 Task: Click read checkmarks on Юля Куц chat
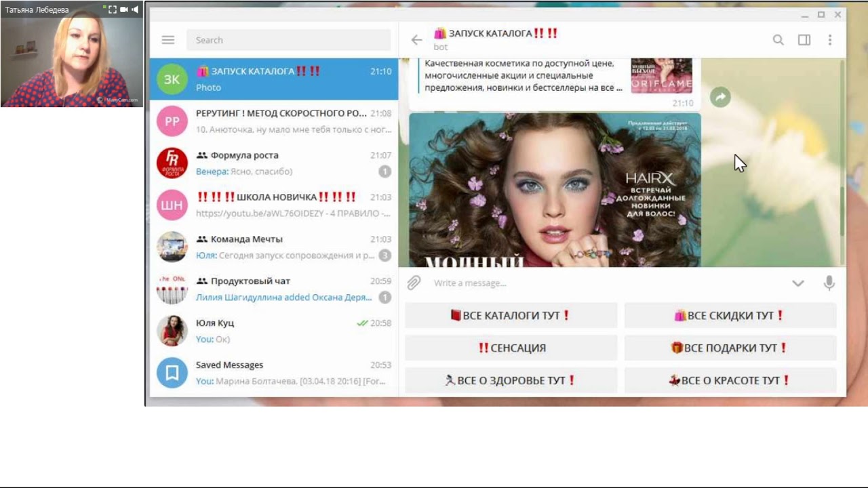pos(362,323)
